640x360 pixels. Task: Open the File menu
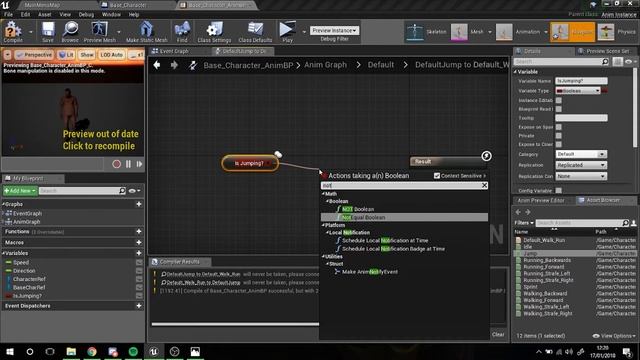point(8,14)
